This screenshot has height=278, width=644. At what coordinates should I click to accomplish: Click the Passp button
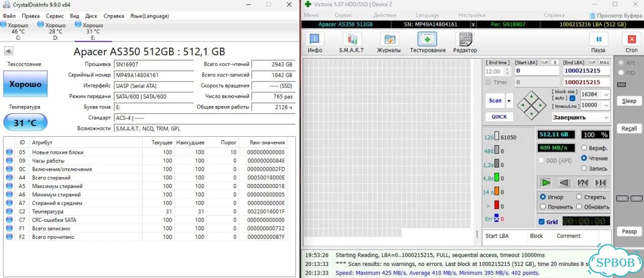coord(629,232)
